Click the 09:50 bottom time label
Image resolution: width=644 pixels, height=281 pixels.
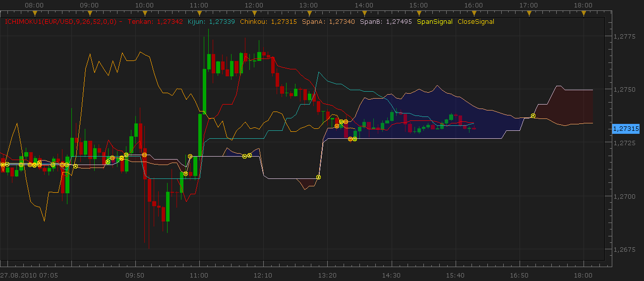click(x=135, y=275)
